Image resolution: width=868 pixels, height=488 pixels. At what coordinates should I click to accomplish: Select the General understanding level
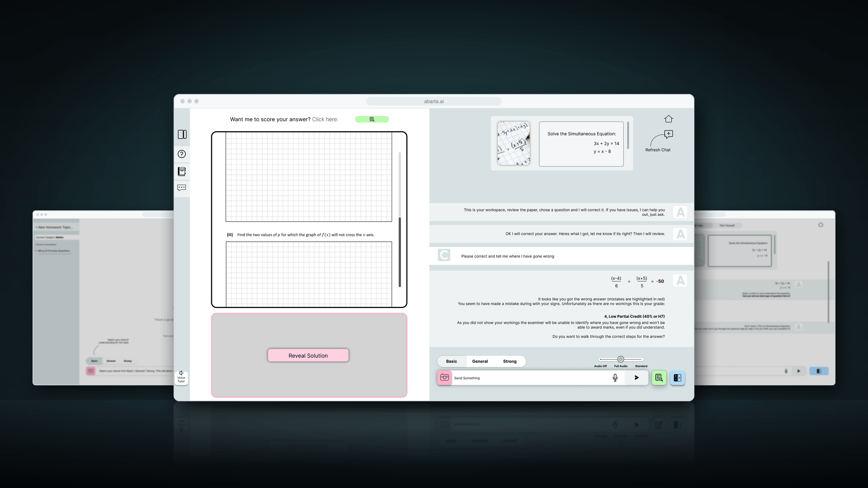pos(480,361)
